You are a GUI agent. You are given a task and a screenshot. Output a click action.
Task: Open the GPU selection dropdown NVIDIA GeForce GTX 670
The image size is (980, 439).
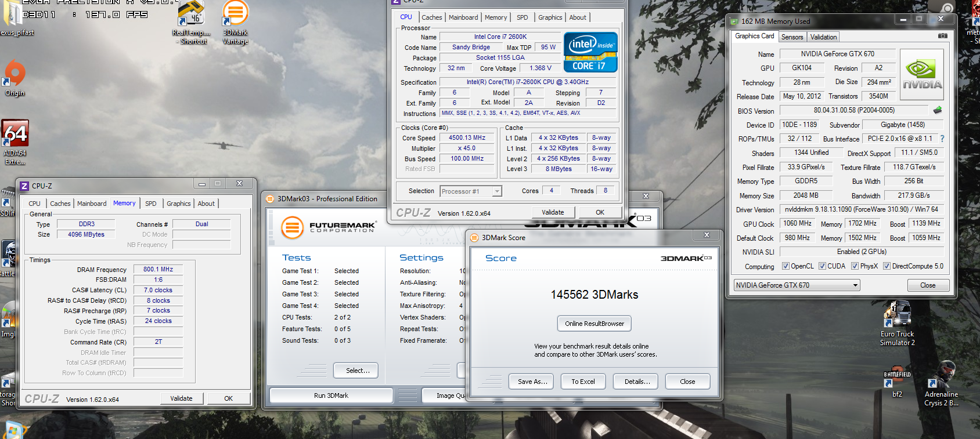pyautogui.click(x=797, y=285)
